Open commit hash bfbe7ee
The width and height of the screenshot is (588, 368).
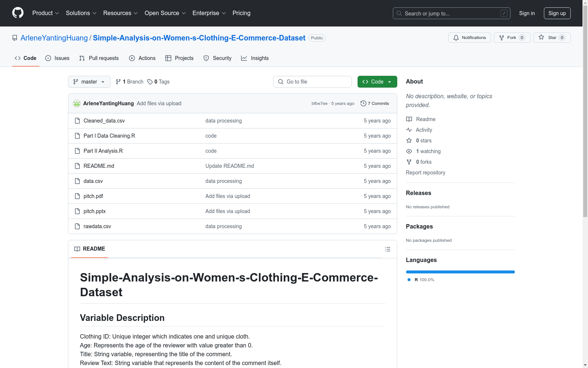[x=319, y=103]
